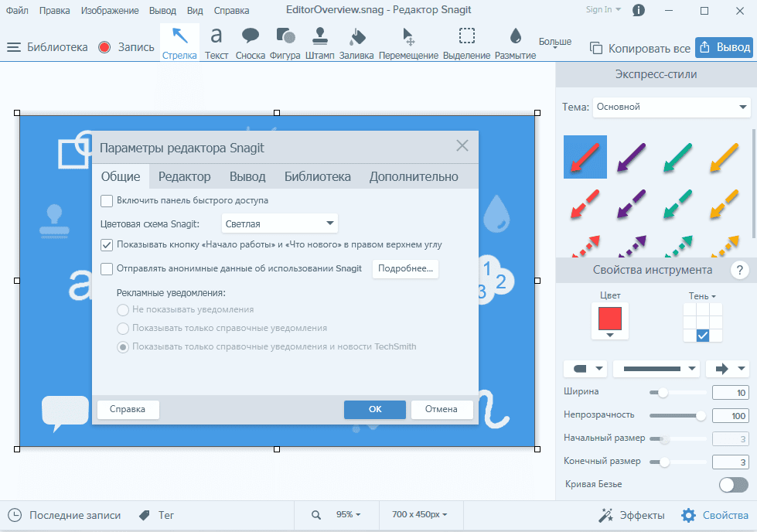Click the Последние записи clock icon
The width and height of the screenshot is (757, 532).
[x=15, y=515]
